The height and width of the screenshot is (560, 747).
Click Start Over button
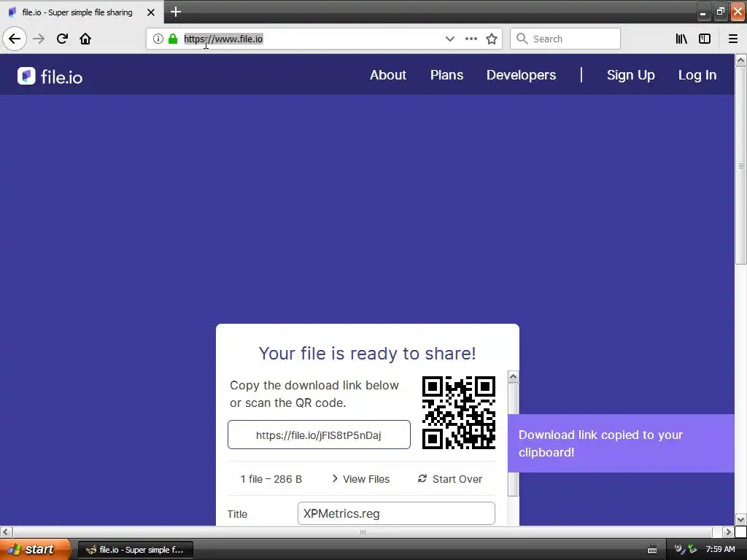click(450, 479)
